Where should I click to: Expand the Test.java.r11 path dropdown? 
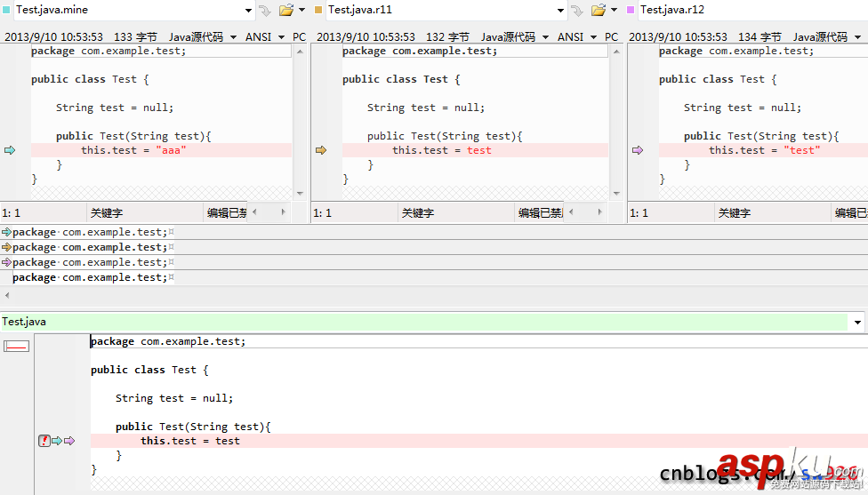561,10
